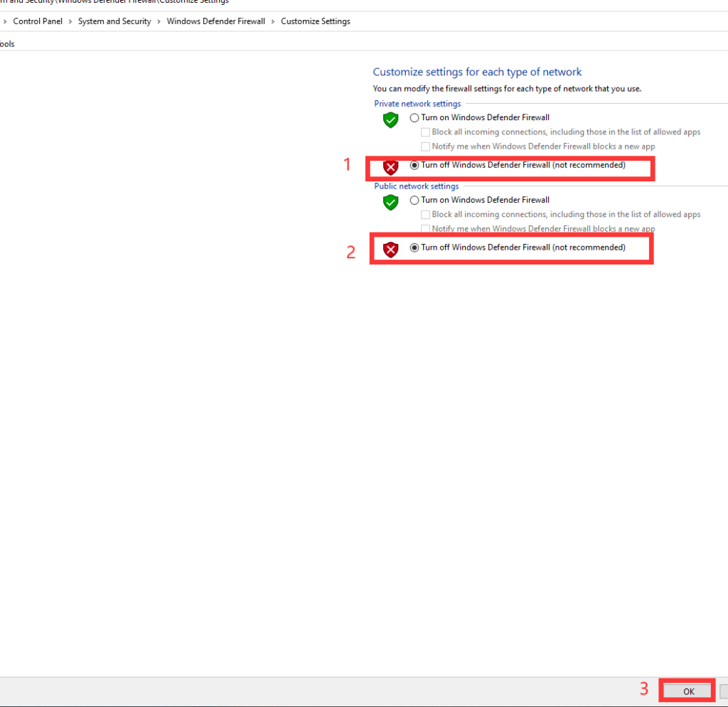
Task: Open the Tools menu
Action: point(6,44)
